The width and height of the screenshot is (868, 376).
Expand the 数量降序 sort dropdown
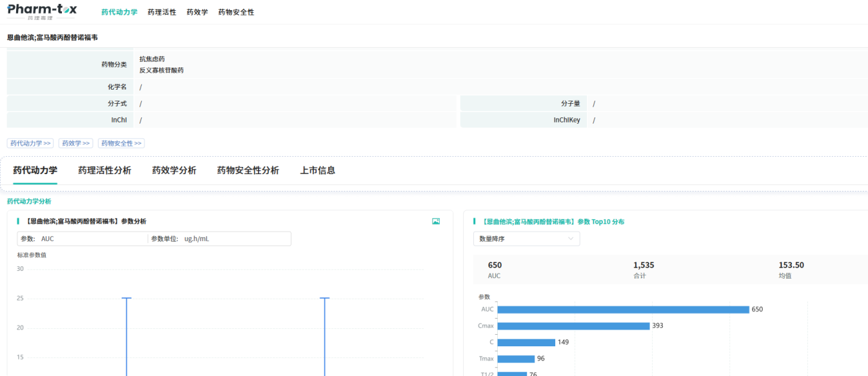526,239
